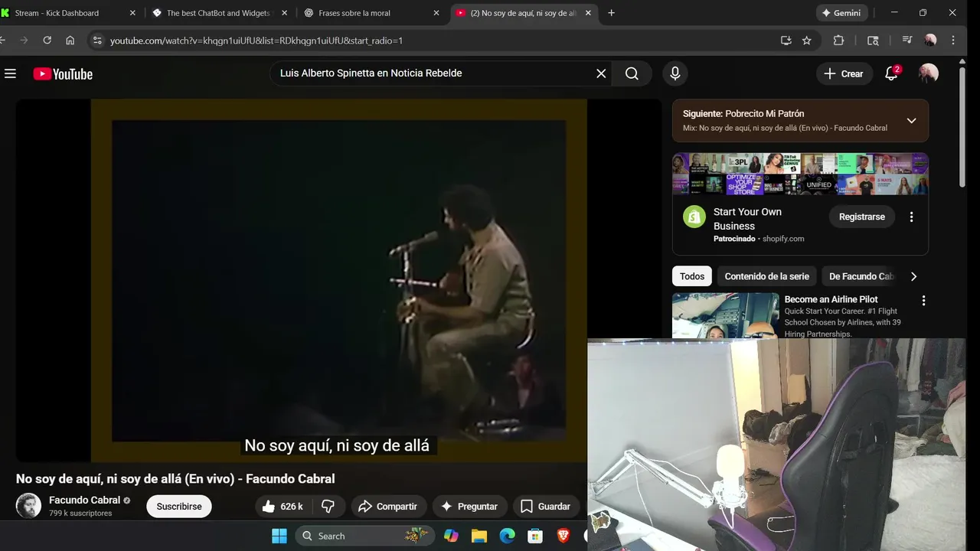Screen dimensions: 980x551
Task: Run search with magnifier button
Action: point(632,73)
